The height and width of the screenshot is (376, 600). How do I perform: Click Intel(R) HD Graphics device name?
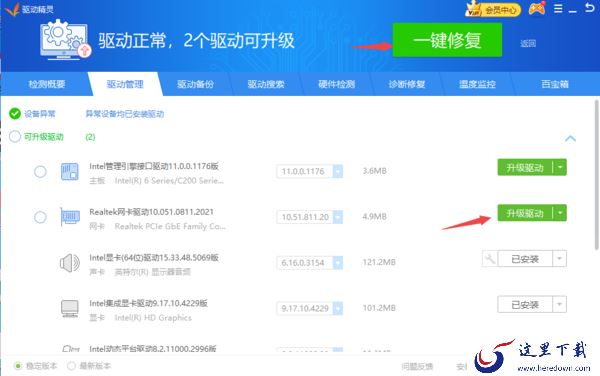tap(153, 318)
